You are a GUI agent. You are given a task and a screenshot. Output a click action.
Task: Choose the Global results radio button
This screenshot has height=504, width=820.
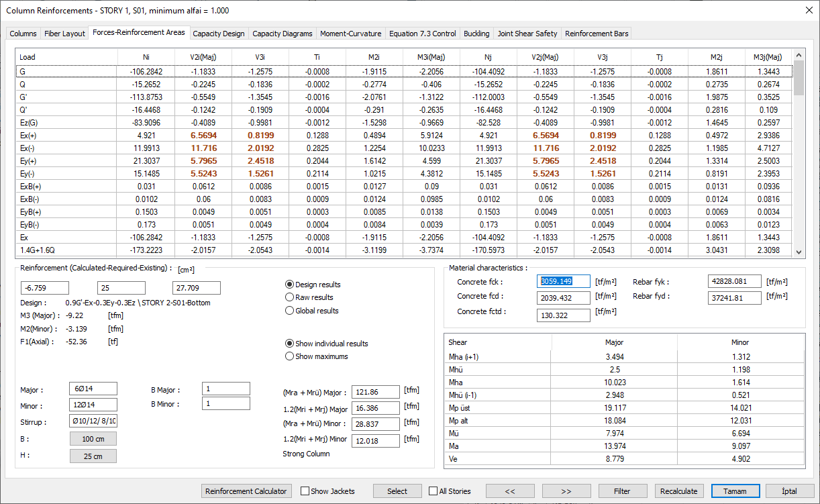(290, 311)
